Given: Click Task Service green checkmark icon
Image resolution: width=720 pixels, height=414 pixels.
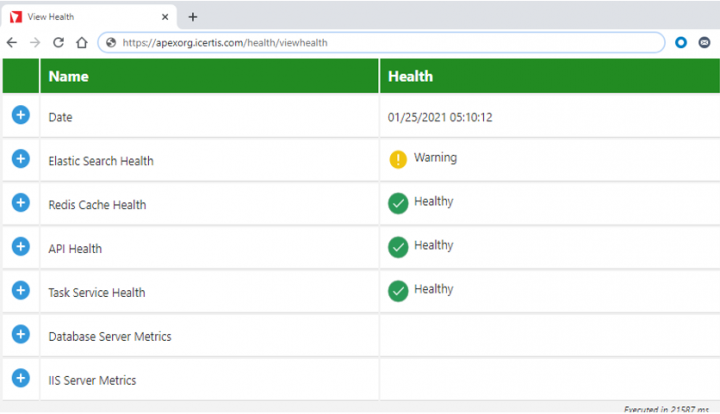Looking at the screenshot, I should (x=398, y=291).
